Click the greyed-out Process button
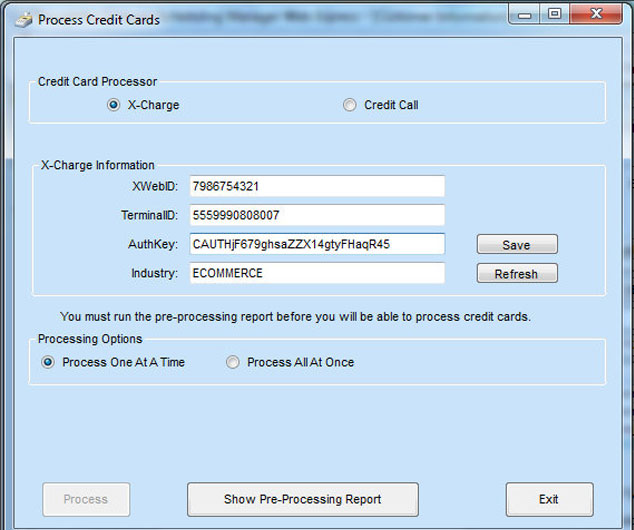 (86, 499)
